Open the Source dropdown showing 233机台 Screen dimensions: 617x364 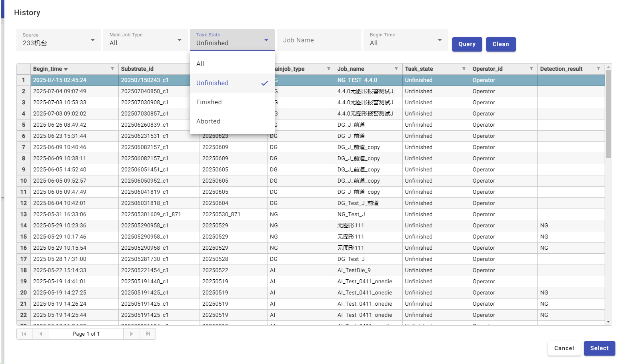coord(58,40)
